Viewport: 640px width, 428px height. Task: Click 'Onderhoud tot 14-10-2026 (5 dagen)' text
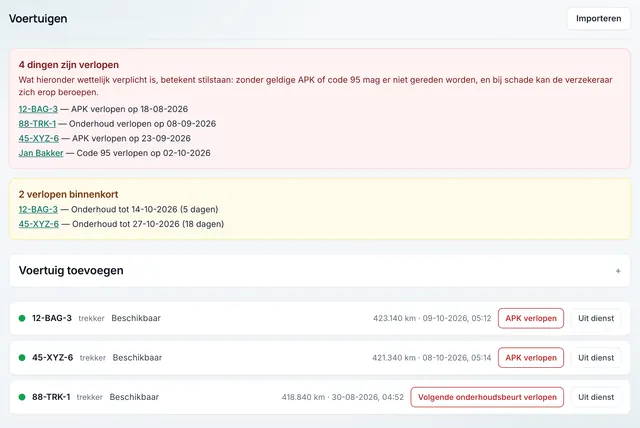pos(144,209)
